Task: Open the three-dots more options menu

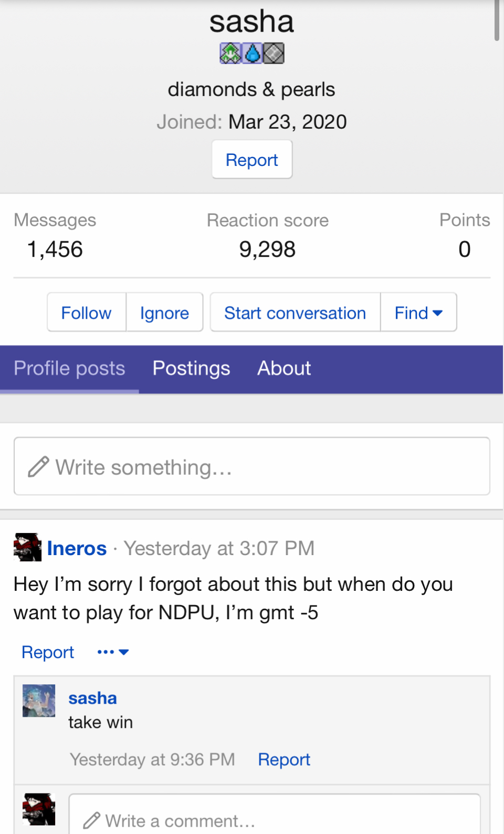Action: pyautogui.click(x=113, y=652)
